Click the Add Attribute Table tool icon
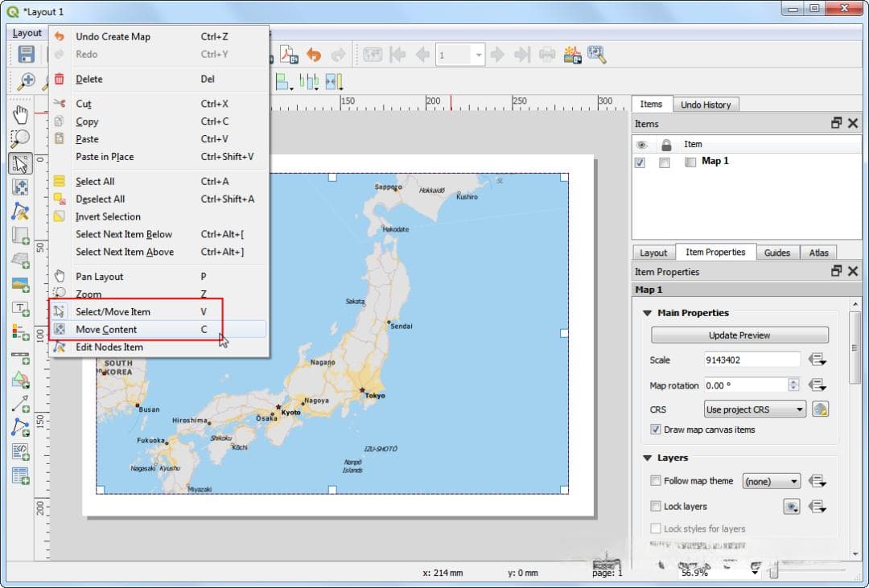 tap(20, 475)
